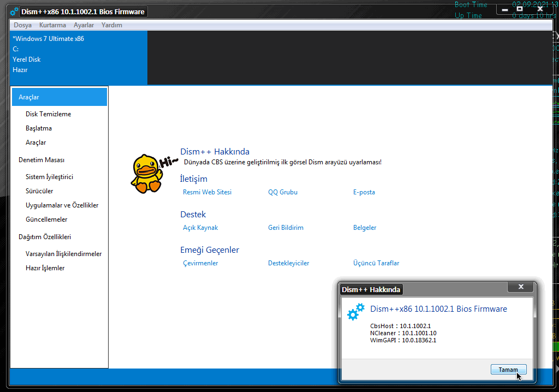Open the Kurtarma menu
The width and height of the screenshot is (559, 392).
pyautogui.click(x=53, y=25)
